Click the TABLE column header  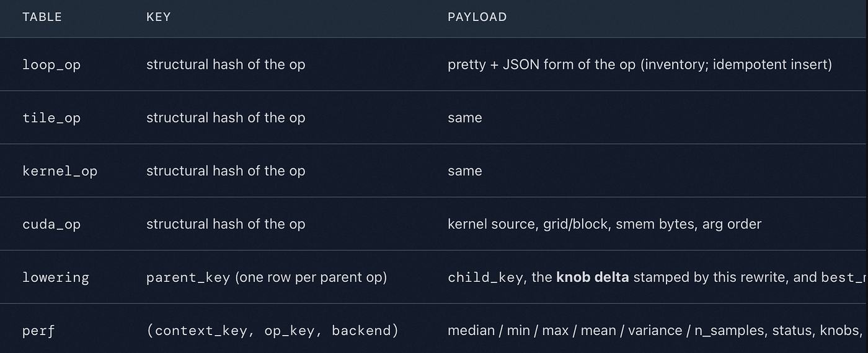point(42,17)
